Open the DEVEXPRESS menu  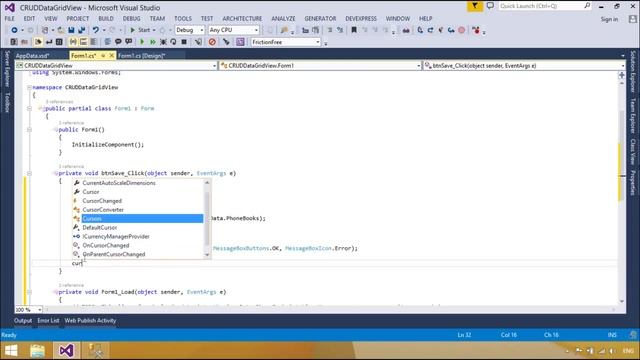pos(361,19)
